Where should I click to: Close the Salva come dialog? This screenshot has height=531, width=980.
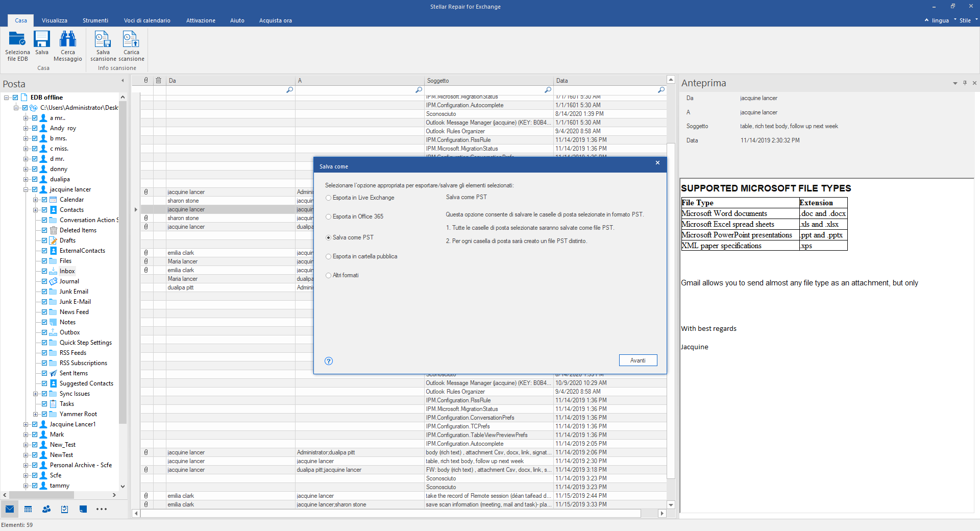[657, 163]
